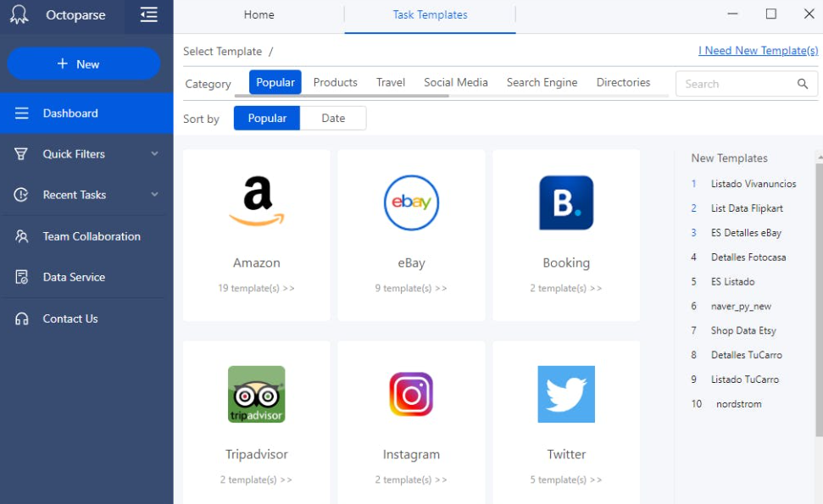The image size is (823, 504).
Task: Open Data Service menu item
Action: tap(86, 277)
